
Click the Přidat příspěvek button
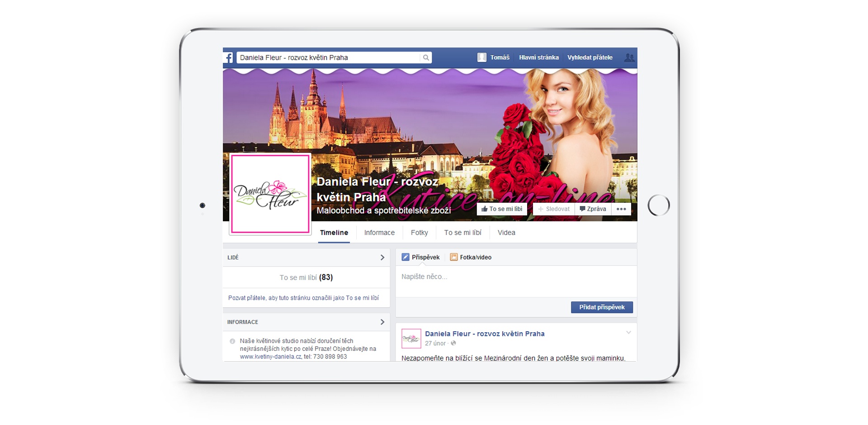click(602, 307)
